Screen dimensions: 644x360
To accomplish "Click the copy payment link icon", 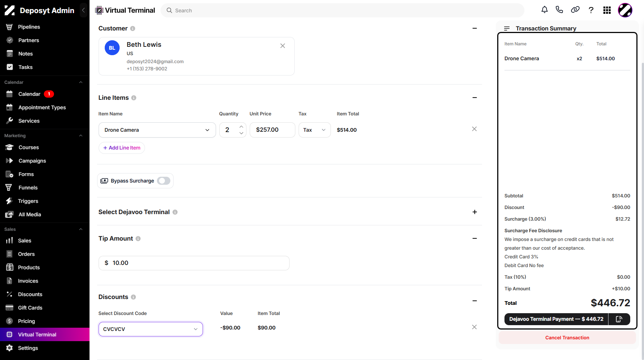I will 619,319.
